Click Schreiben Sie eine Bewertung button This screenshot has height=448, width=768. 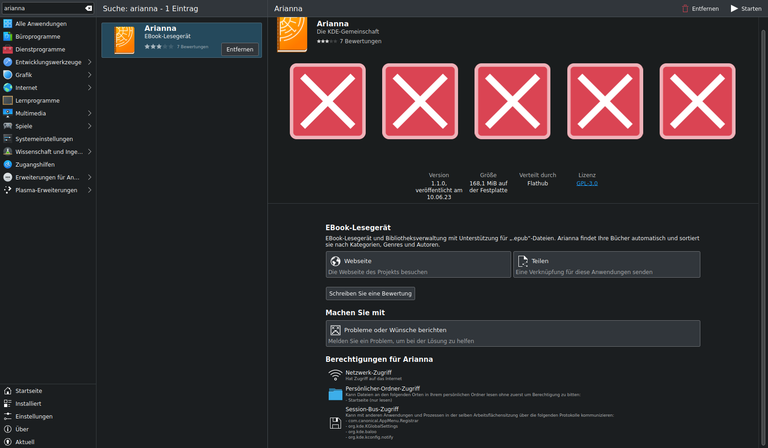pyautogui.click(x=370, y=294)
